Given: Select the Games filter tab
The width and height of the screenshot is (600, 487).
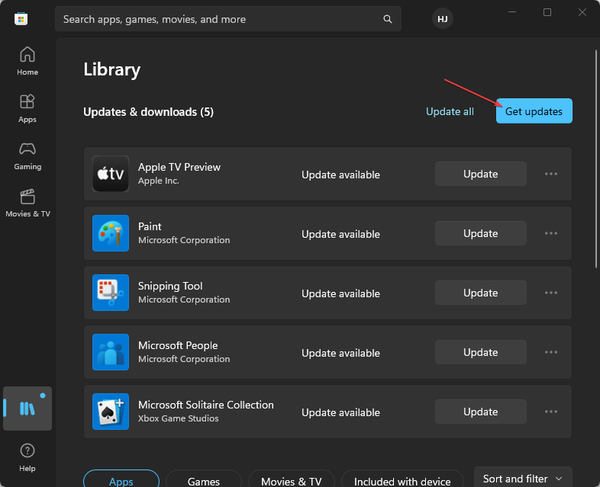Looking at the screenshot, I should [x=204, y=480].
